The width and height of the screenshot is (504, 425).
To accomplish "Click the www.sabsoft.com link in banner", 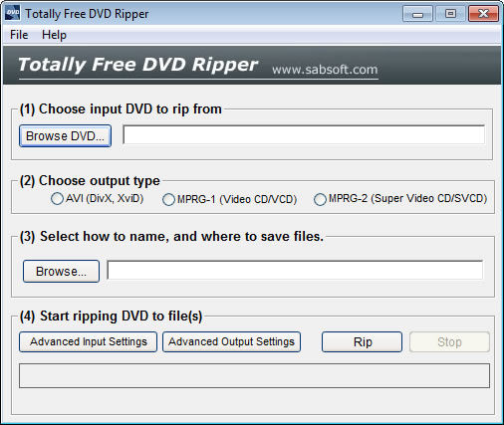I will (325, 70).
